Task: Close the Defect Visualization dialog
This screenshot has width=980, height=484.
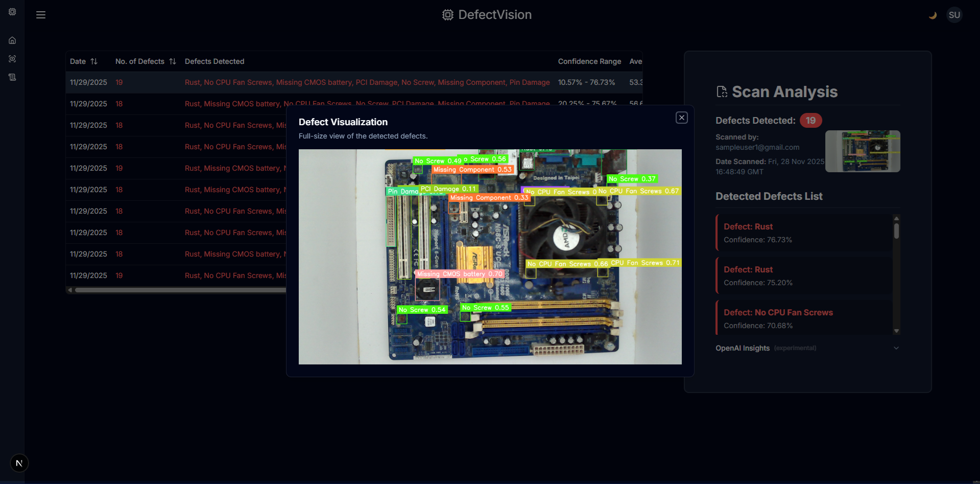Action: point(681,118)
